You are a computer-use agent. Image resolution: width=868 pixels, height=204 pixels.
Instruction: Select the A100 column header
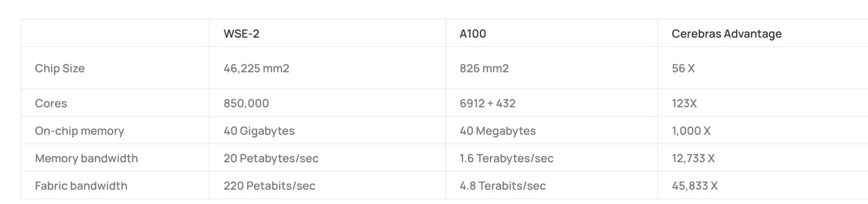point(473,34)
